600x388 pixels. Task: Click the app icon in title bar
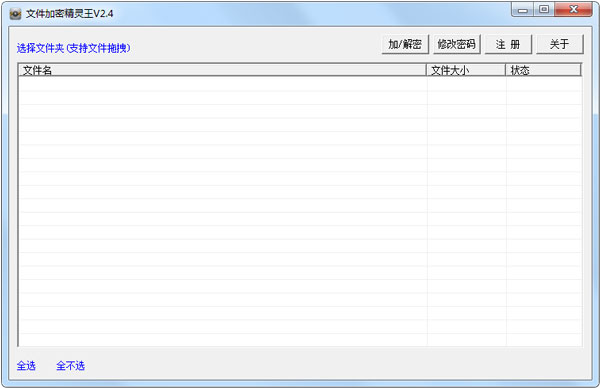[x=15, y=14]
